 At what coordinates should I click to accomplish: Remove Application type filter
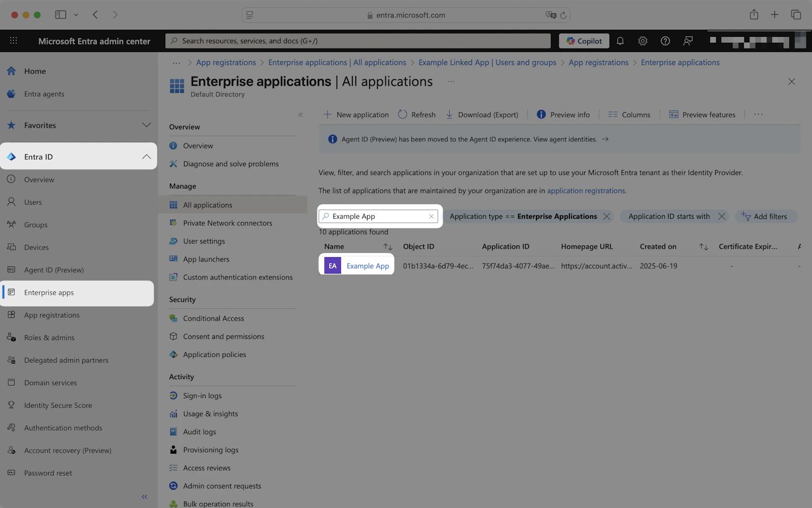click(607, 216)
